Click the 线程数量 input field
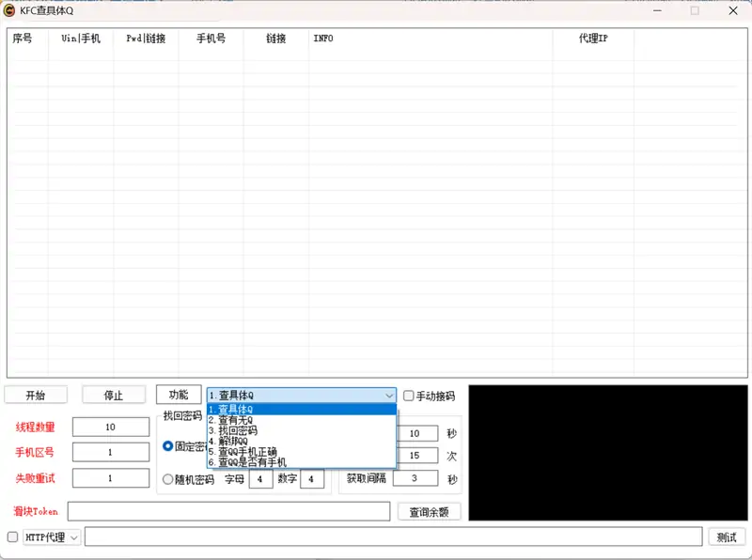The image size is (752, 560). click(110, 427)
